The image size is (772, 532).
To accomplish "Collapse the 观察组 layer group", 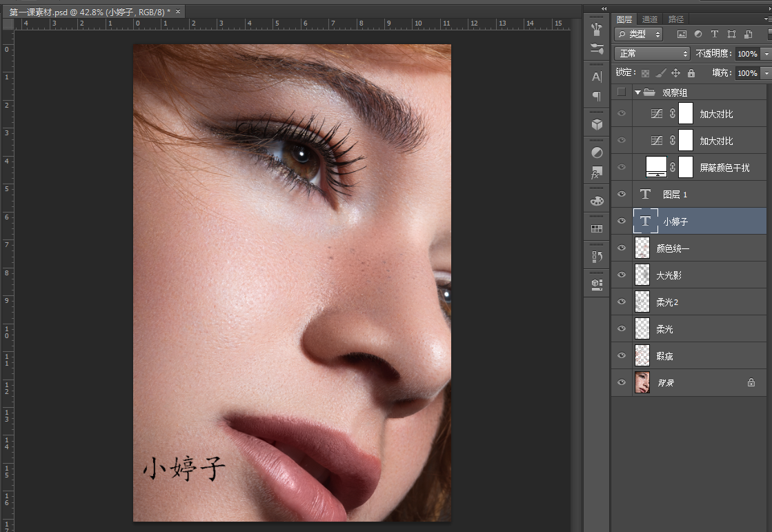I will coord(638,92).
